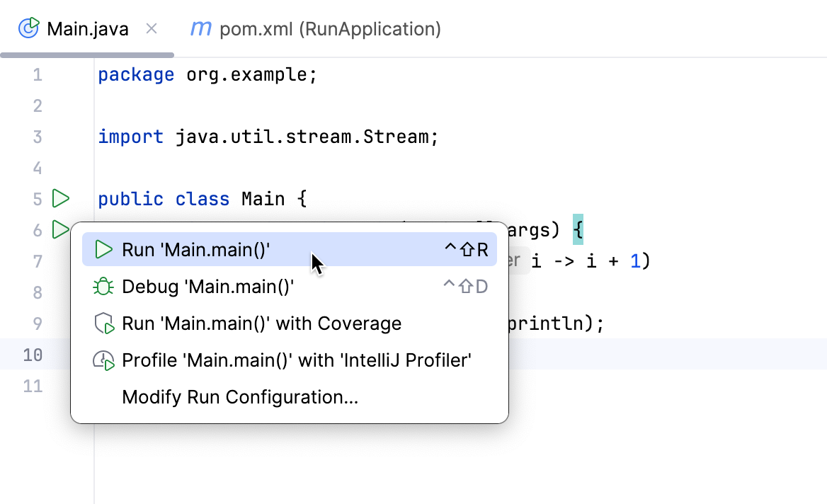Screen dimensions: 827x504
Task: Click the run icon beside line 5
Action: 59,199
